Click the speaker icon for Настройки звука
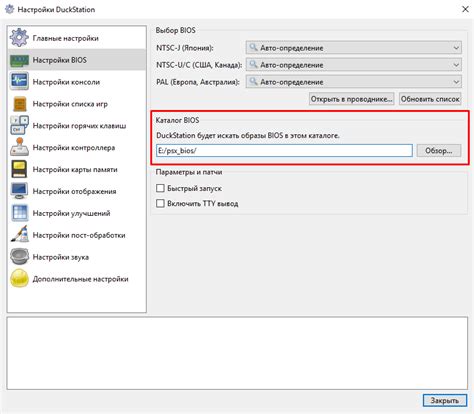Viewport: 474px width, 414px height. tap(19, 257)
